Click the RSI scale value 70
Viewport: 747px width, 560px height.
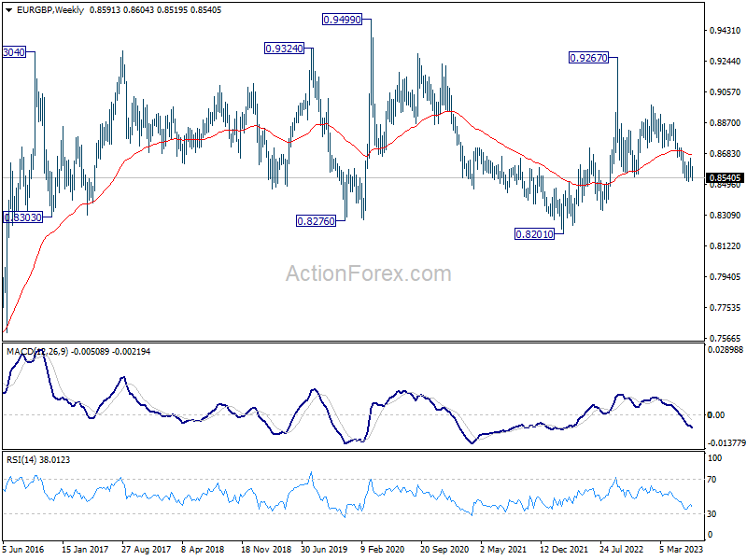click(712, 480)
